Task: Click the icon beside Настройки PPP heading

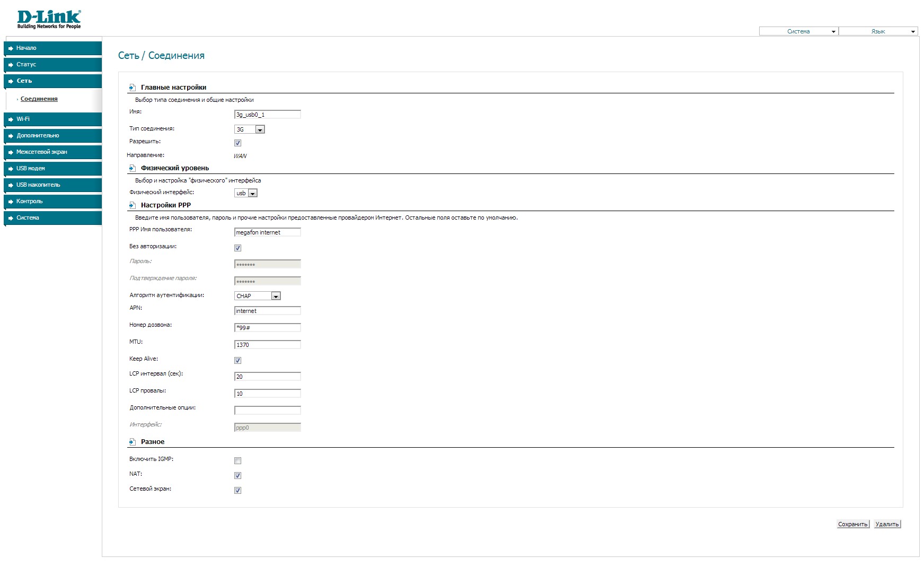Action: point(133,205)
